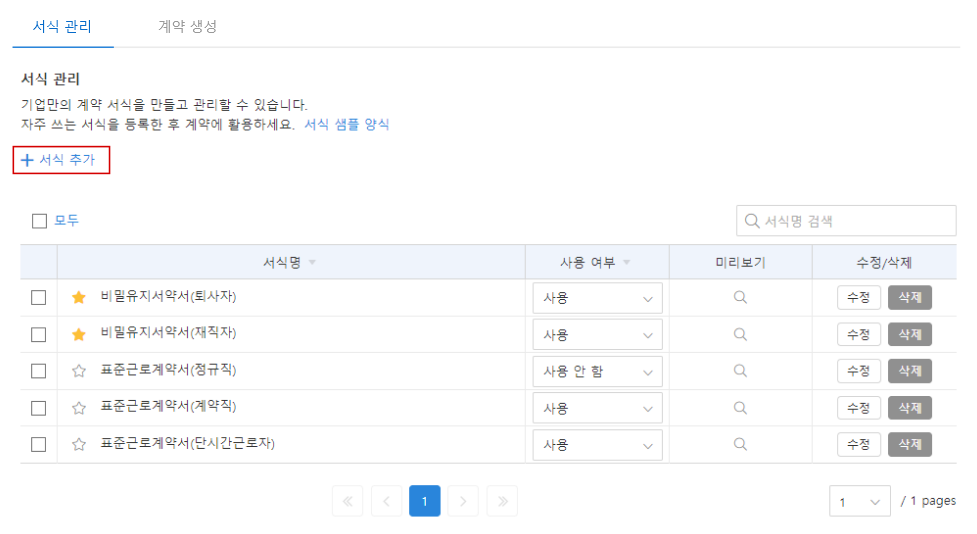Open 서식 샘플 양식 link
This screenshot has width=977, height=534.
click(346, 124)
